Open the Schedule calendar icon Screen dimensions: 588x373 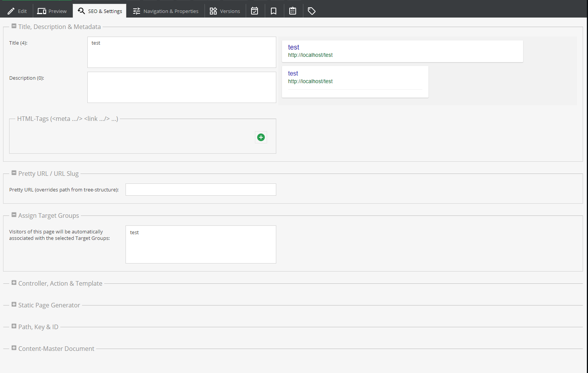(255, 11)
